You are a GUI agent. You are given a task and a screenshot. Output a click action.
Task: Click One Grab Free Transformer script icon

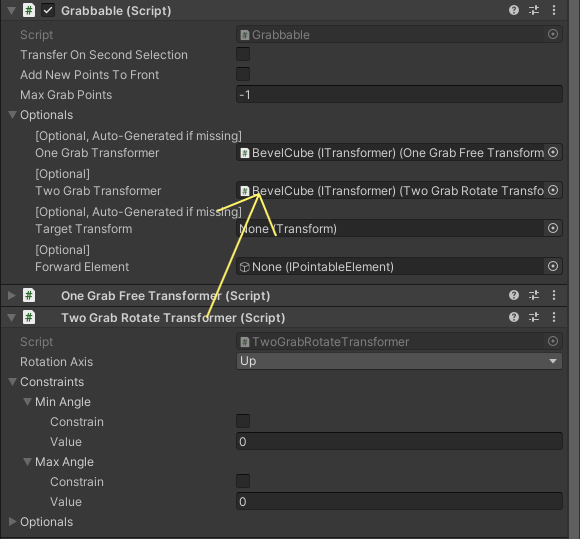(x=29, y=295)
